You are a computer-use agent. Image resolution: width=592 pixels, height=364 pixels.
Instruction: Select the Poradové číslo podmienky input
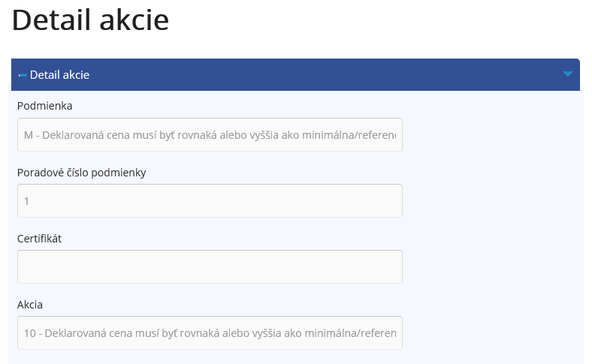[210, 200]
